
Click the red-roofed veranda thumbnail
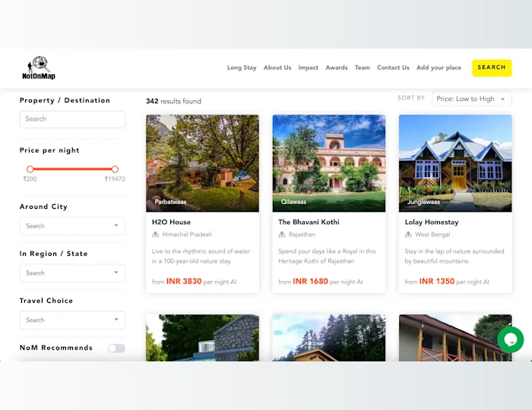pyautogui.click(x=455, y=338)
